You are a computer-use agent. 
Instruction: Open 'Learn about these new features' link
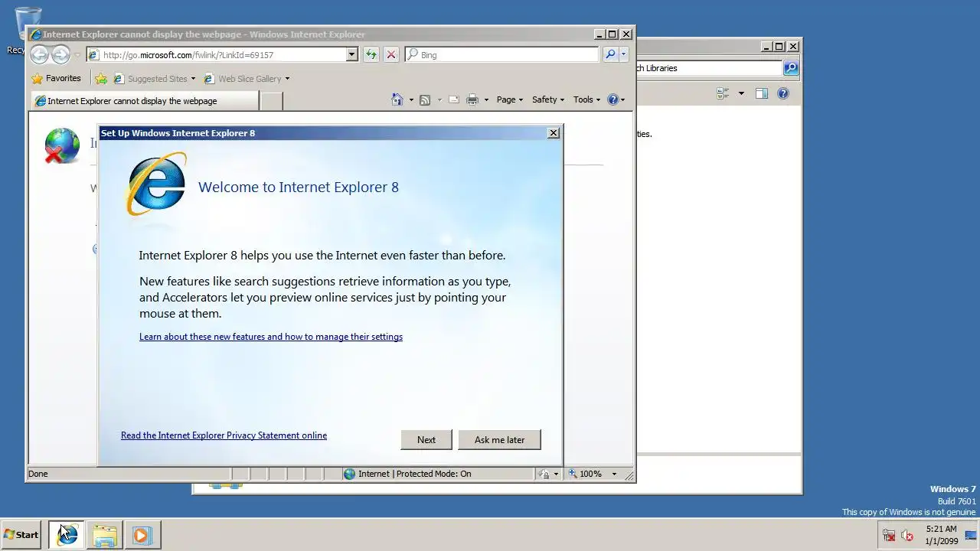point(271,337)
